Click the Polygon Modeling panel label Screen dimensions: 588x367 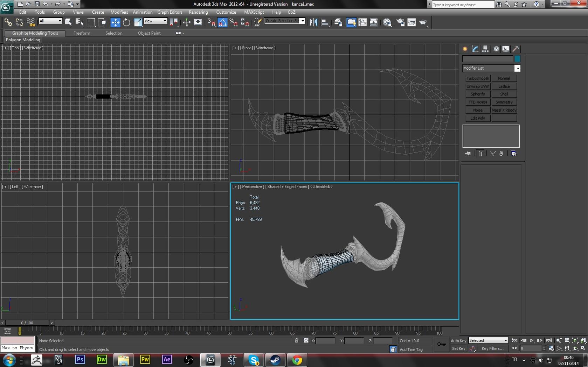[x=23, y=40]
